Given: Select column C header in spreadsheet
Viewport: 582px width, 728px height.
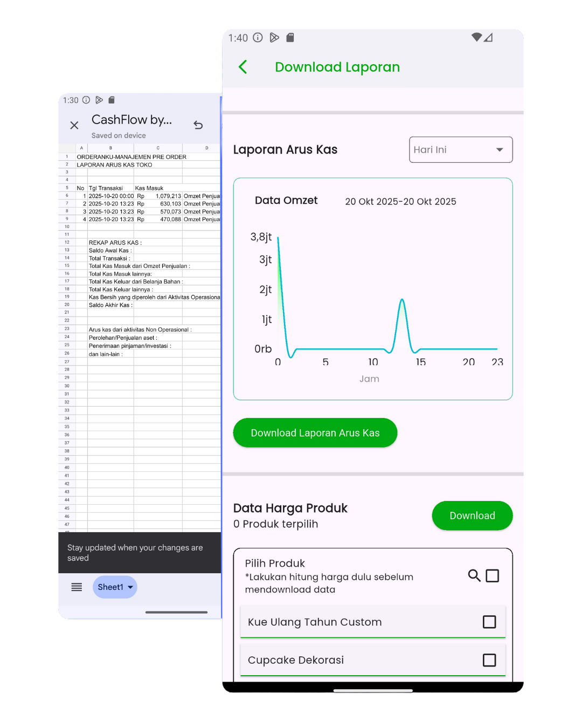Looking at the screenshot, I should tap(158, 148).
